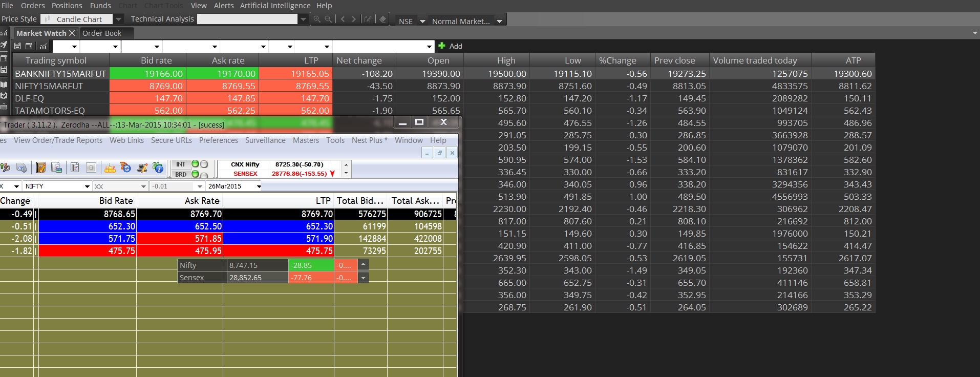
Task: Open the Funds menu
Action: [100, 6]
